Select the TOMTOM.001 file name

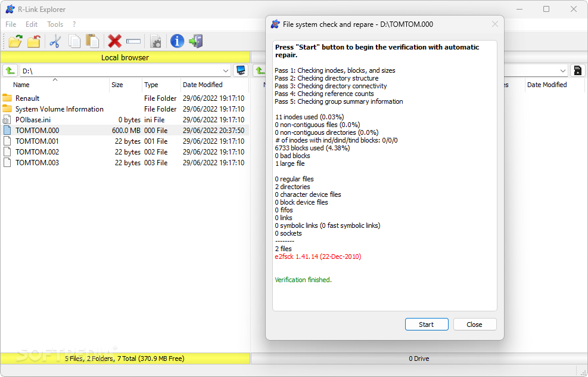pyautogui.click(x=37, y=141)
